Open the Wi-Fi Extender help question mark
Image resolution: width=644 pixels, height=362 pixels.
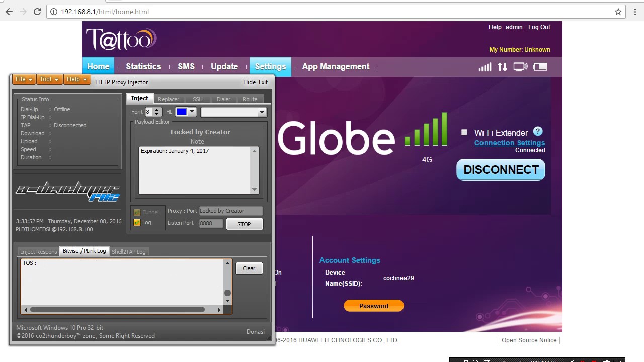pos(538,132)
